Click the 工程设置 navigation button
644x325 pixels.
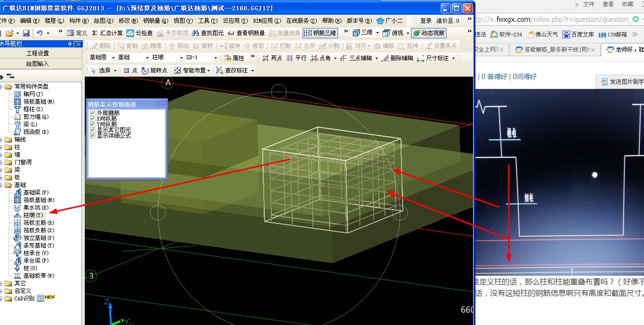coord(37,53)
